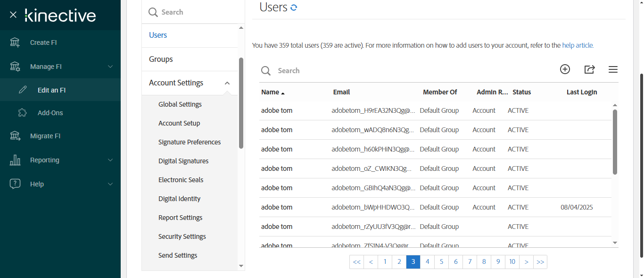Image resolution: width=644 pixels, height=278 pixels.
Task: Click the Add-Ons puzzle piece icon
Action: click(x=23, y=113)
